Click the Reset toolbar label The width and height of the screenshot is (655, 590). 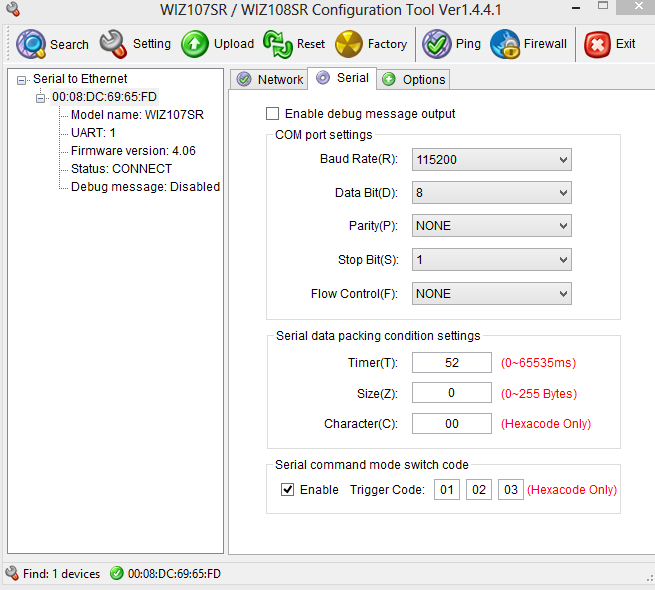coord(311,44)
